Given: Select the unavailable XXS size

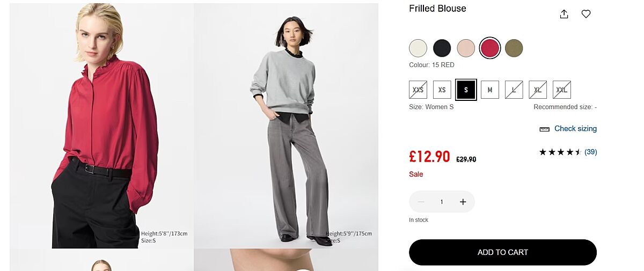Looking at the screenshot, I should 418,90.
